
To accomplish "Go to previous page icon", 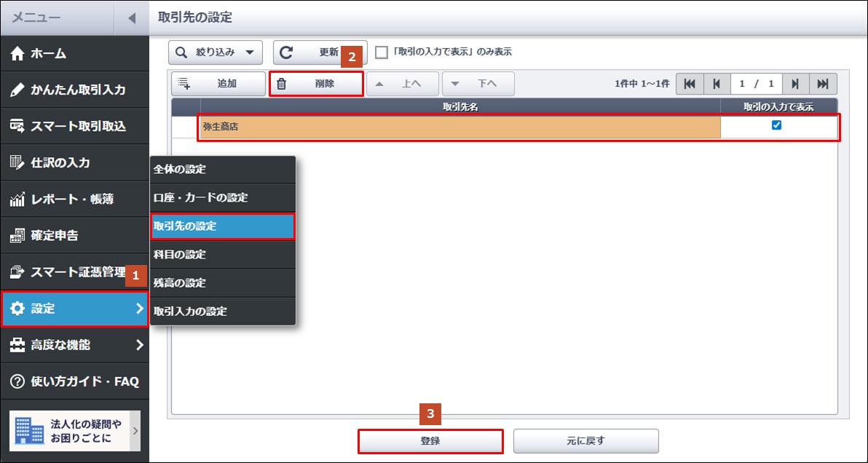I will (717, 84).
